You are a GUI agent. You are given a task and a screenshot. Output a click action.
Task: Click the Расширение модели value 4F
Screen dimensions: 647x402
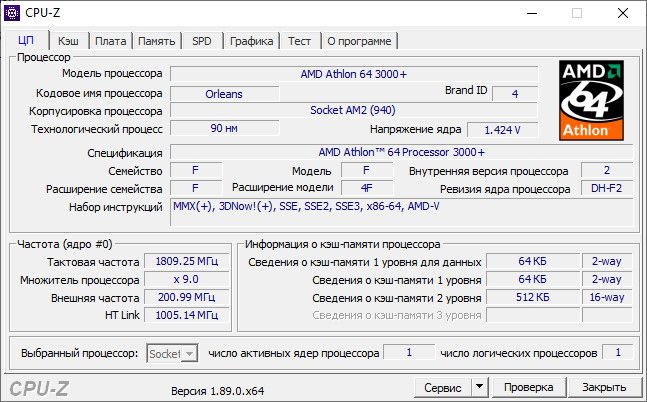point(366,188)
